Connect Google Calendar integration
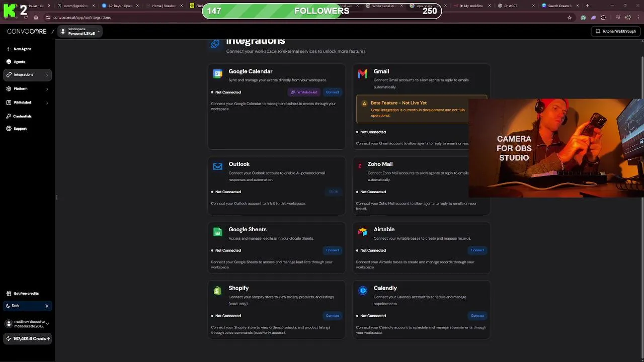The image size is (644, 362). 332,92
